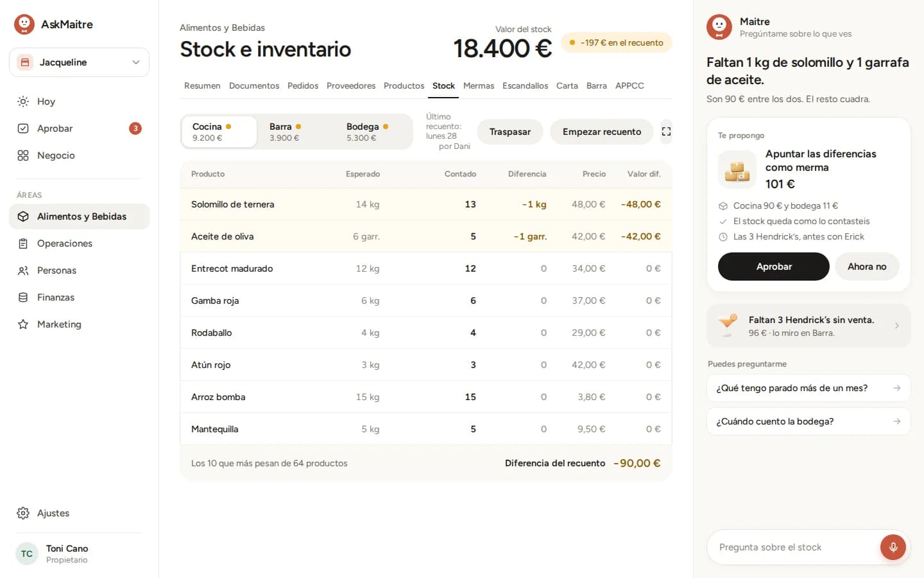Open the Hendrick's missing bottles card chevron
The image size is (924, 578).
(897, 326)
